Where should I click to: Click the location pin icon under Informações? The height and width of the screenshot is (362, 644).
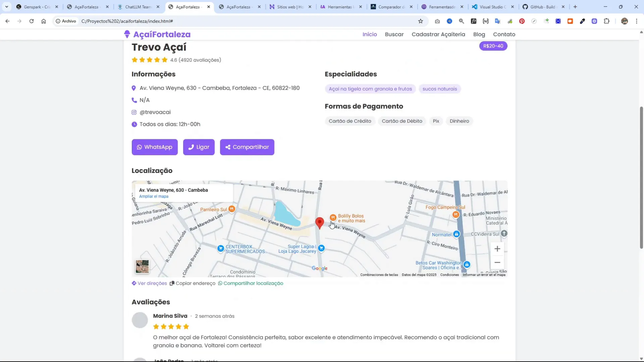click(134, 88)
